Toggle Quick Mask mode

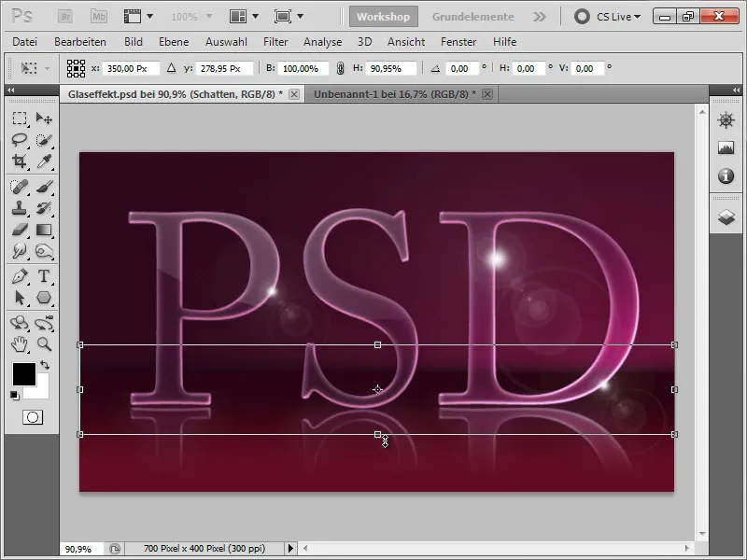point(33,417)
